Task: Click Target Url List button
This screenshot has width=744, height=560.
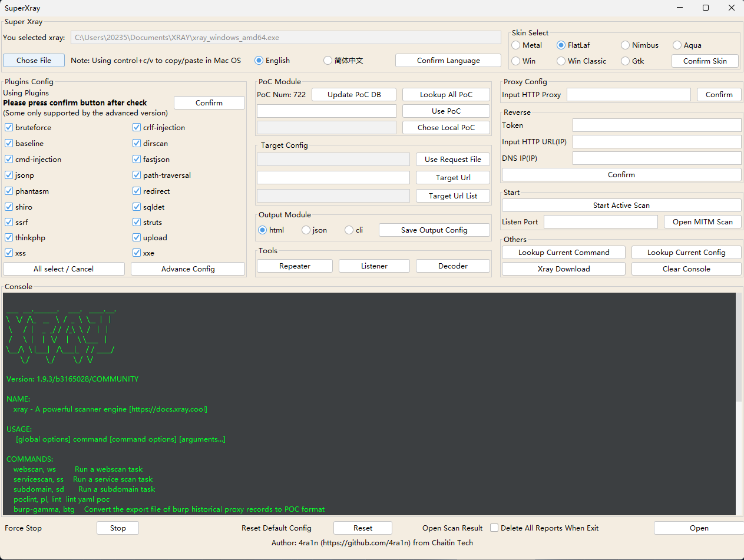Action: coord(453,196)
